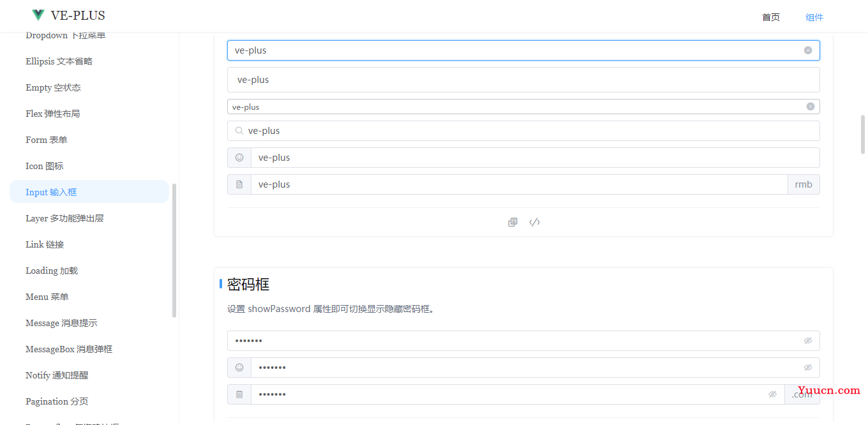Select Ellipsis 文本省略 in the sidebar

click(x=89, y=61)
